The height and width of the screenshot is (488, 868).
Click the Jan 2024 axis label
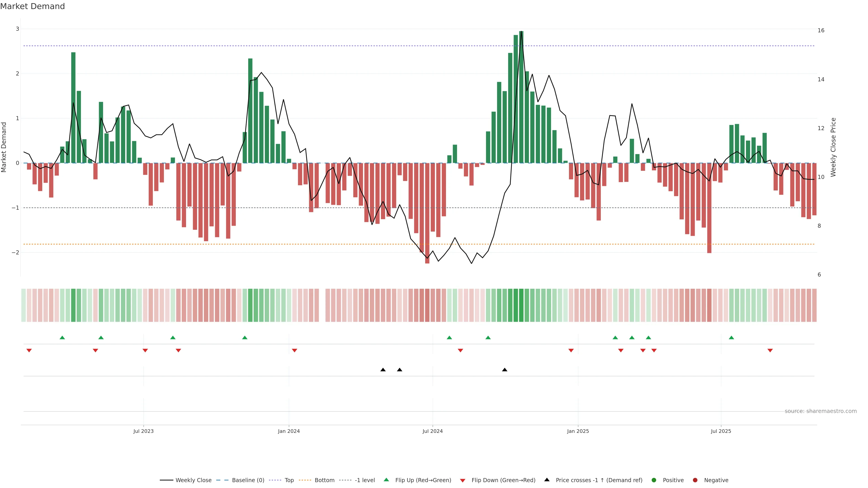(289, 431)
